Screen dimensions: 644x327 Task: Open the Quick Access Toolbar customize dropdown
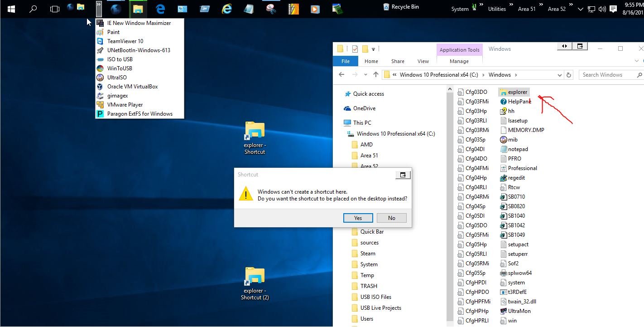tap(373, 49)
